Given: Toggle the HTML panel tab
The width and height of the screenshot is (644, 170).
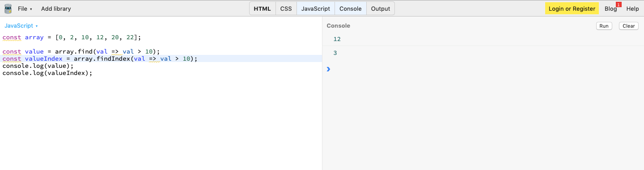Looking at the screenshot, I should tap(263, 8).
